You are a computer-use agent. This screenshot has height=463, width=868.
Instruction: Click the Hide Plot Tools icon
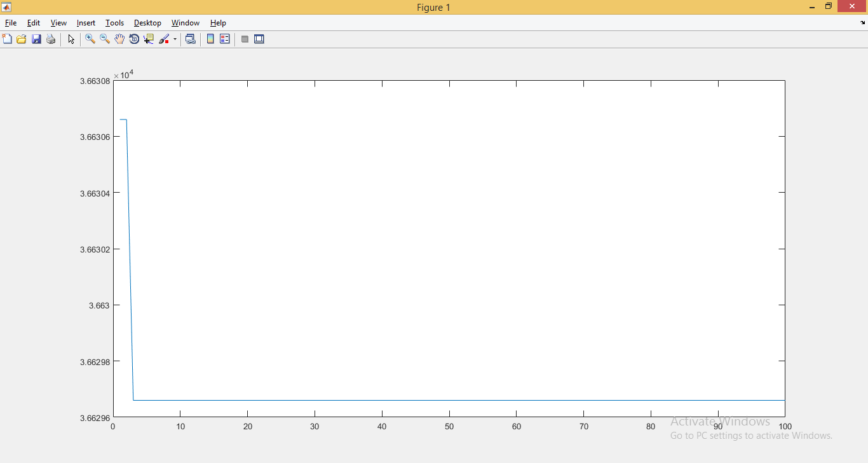click(245, 39)
